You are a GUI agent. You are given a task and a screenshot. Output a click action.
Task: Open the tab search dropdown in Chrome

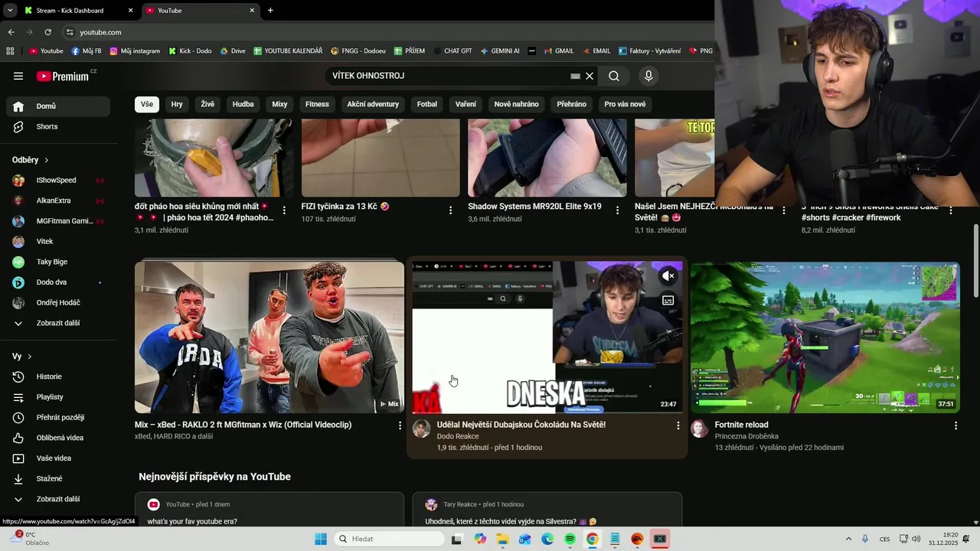pyautogui.click(x=9, y=11)
